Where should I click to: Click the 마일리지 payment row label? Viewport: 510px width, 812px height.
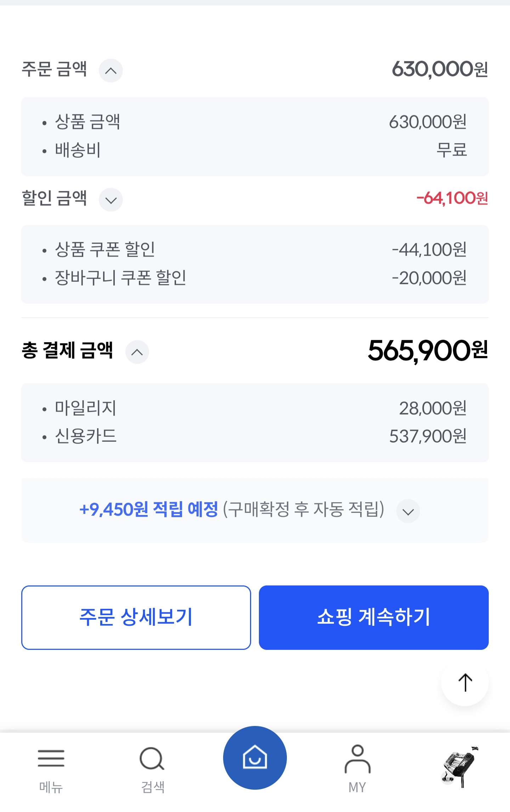(86, 408)
